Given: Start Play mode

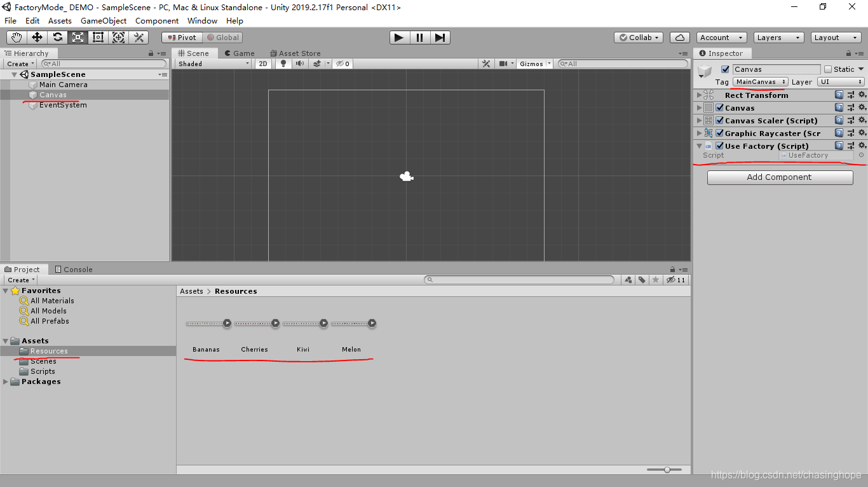Looking at the screenshot, I should 399,38.
